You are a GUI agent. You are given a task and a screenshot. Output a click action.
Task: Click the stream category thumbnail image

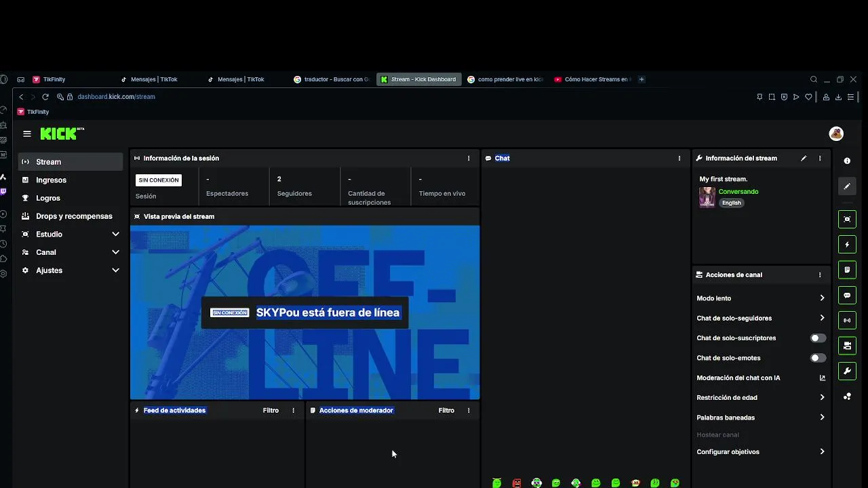pos(707,197)
